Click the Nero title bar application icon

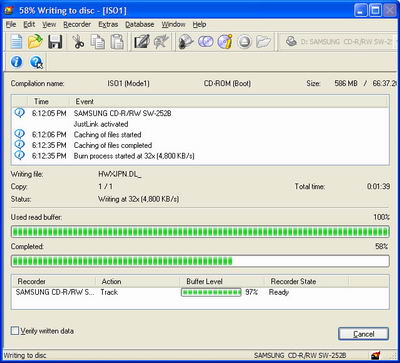9,10
